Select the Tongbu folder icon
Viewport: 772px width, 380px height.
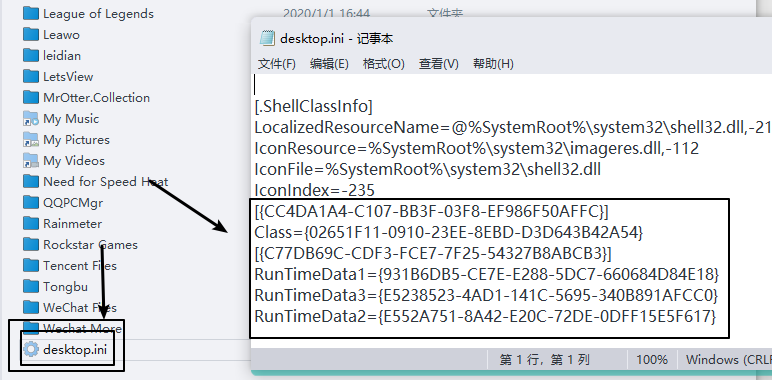pyautogui.click(x=31, y=286)
